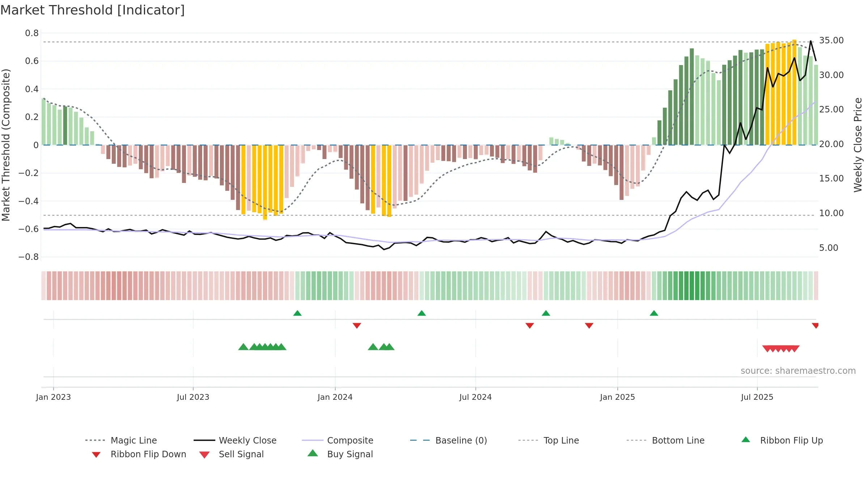Click the red Ribbon Flip Down legend triangle
This screenshot has width=868, height=488.
(x=96, y=455)
